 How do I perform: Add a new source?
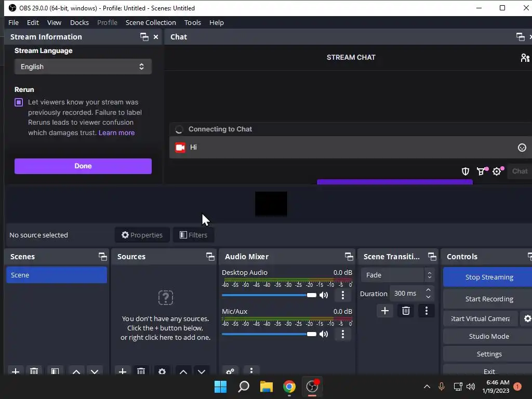(123, 371)
